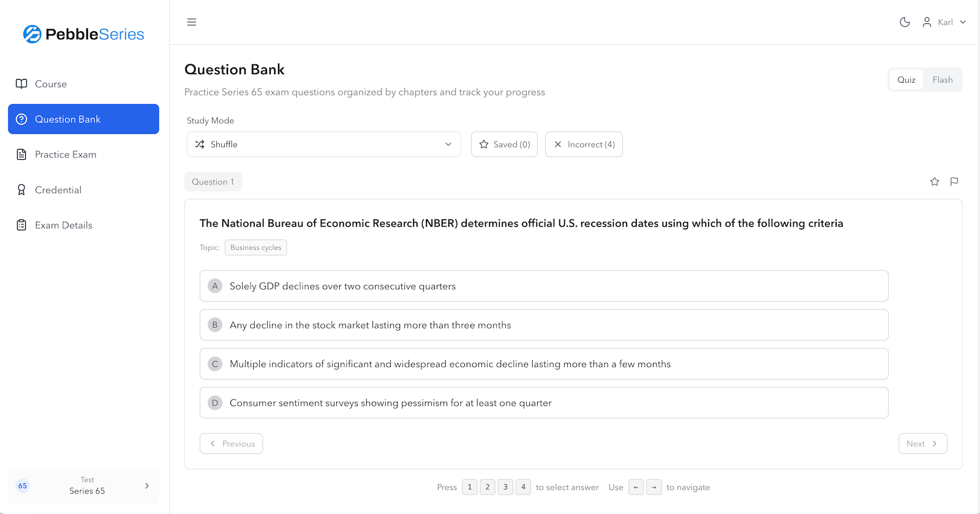Open the Shuffle study mode dropdown
The height and width of the screenshot is (514, 980).
(323, 145)
